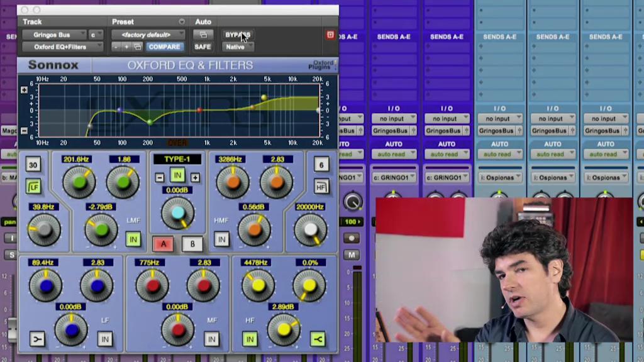Click the TYPE-1 EQ type display

point(177,159)
